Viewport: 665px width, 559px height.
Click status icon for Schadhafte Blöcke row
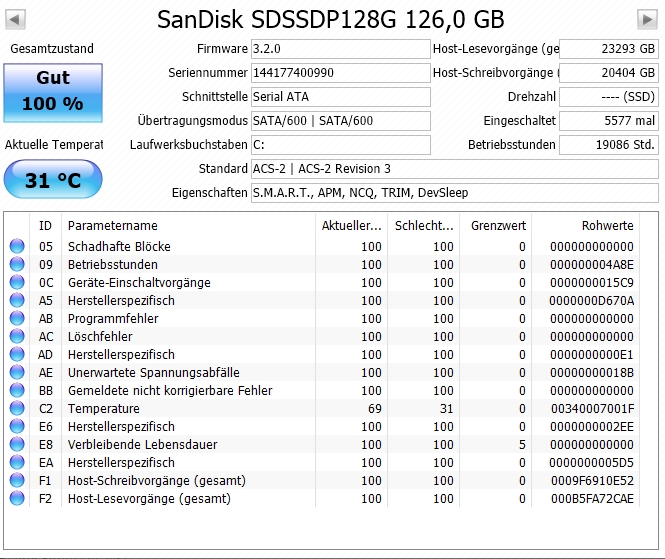17,246
